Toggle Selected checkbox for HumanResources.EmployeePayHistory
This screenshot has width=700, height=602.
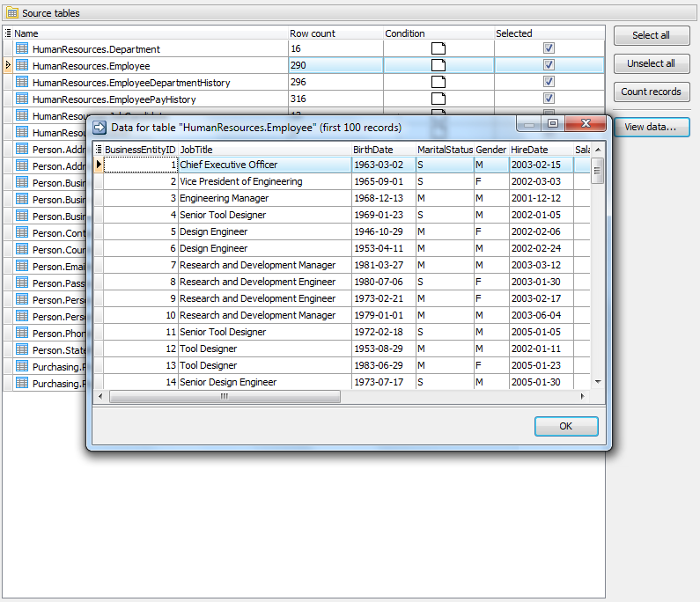pos(549,99)
